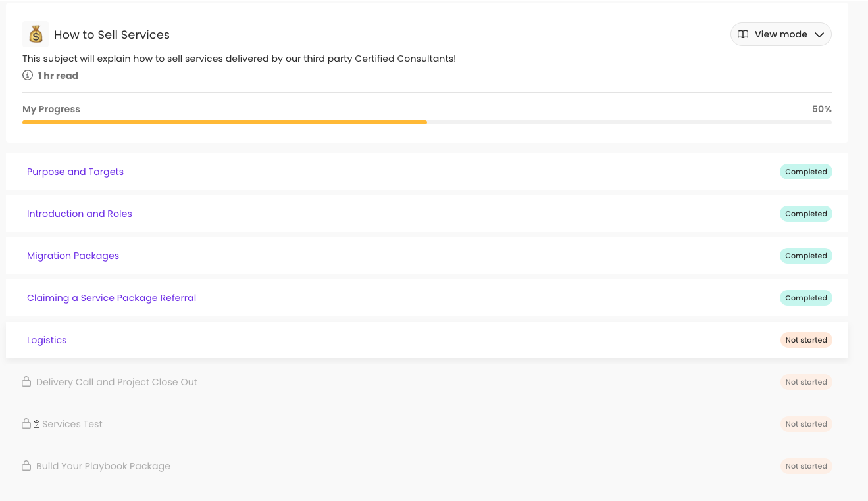Screen dimensions: 868x501
Task: Select locked Delivery Call and Project Close Out
Action: tap(116, 382)
